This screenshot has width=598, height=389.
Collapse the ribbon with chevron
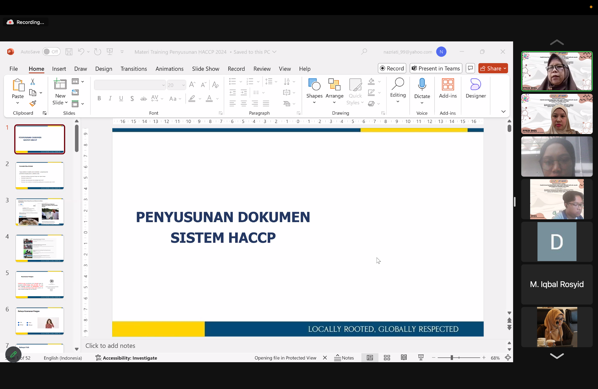[503, 111]
